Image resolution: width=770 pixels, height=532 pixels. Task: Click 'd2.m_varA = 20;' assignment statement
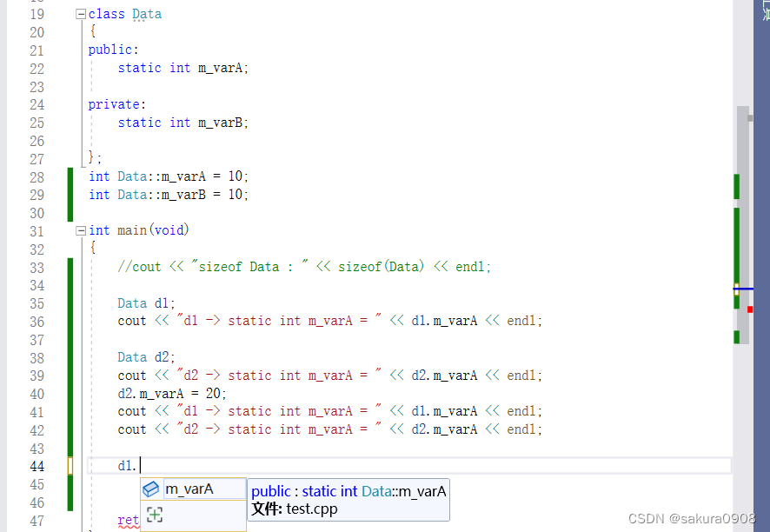172,394
